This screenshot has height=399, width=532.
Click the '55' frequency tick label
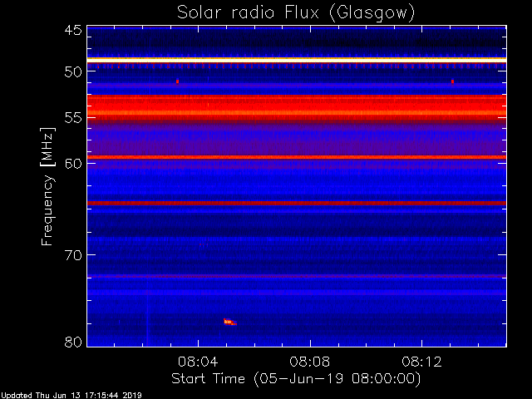[x=73, y=118]
